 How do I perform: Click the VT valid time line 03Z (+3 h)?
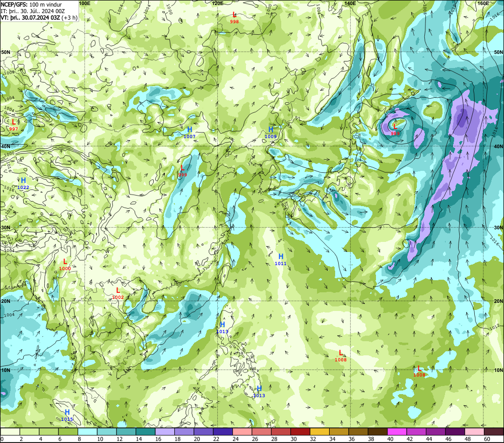click(39, 17)
